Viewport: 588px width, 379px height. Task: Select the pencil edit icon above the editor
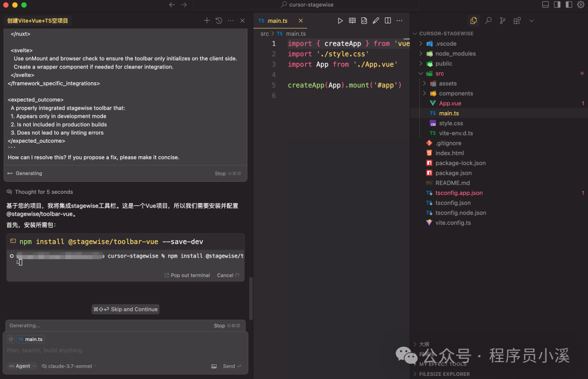click(376, 20)
